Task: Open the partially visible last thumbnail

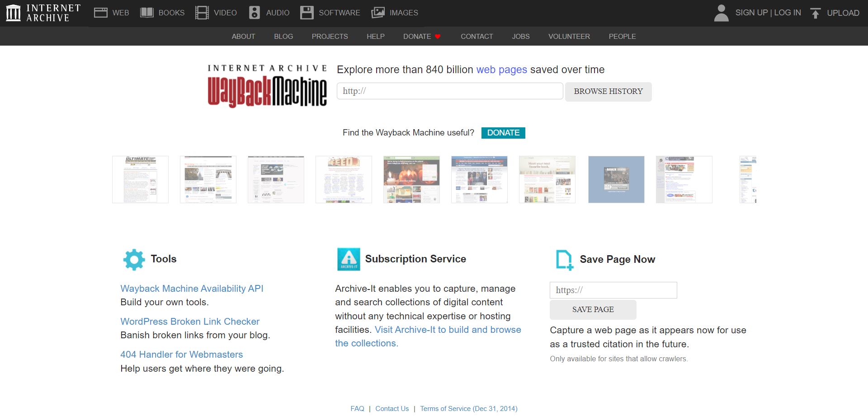Action: tap(748, 180)
